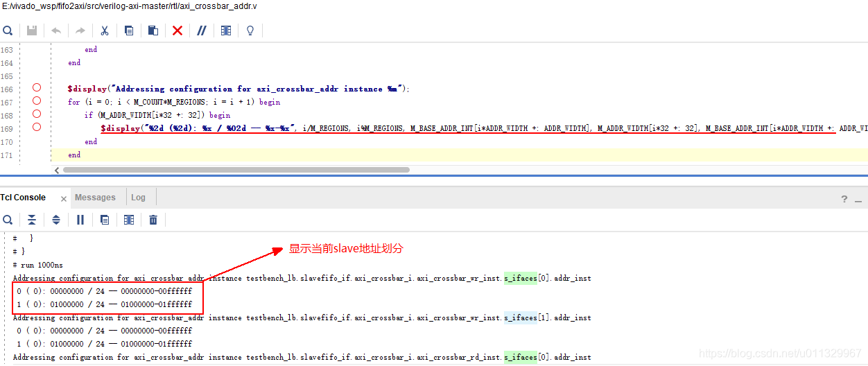This screenshot has height=366, width=868.
Task: Expand all Tcl Console output
Action: click(56, 220)
